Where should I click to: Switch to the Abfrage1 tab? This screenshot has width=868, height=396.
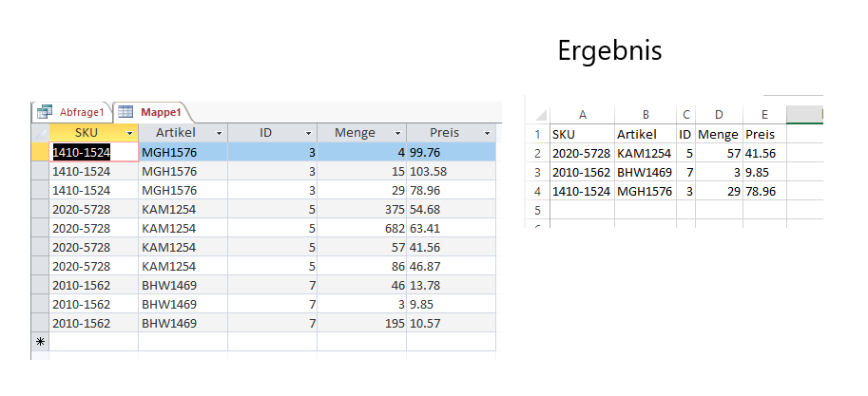(x=72, y=112)
